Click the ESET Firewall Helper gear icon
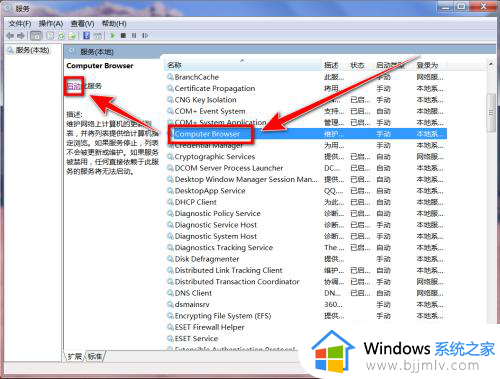 click(x=170, y=327)
